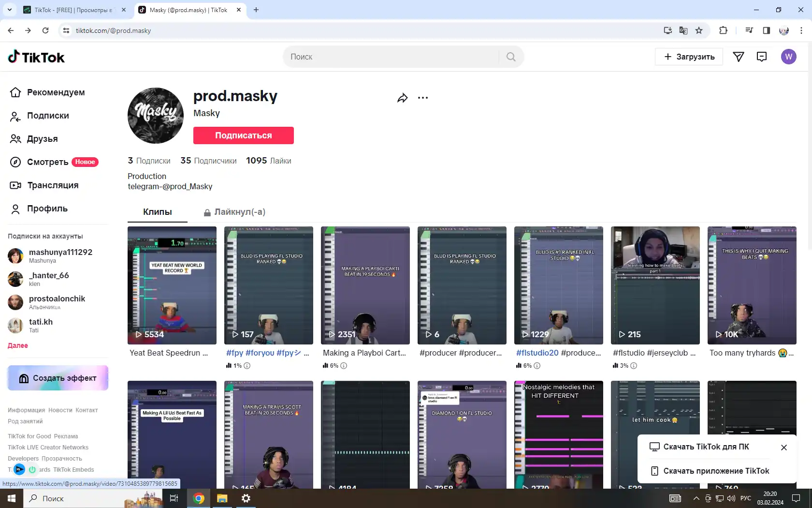This screenshot has width=812, height=508.
Task: Switch to the locked Лайкнул(-а) tab
Action: tap(234, 212)
